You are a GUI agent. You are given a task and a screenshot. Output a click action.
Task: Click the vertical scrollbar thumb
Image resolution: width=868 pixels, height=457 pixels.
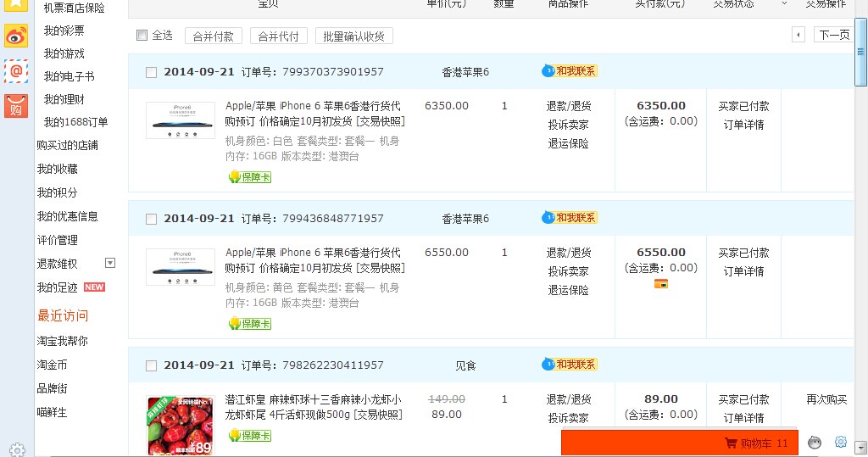[860, 52]
